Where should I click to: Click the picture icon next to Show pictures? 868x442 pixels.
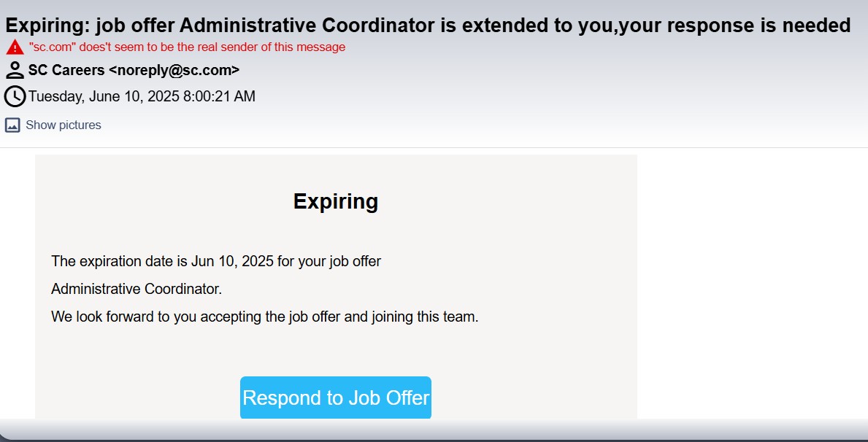click(x=12, y=125)
